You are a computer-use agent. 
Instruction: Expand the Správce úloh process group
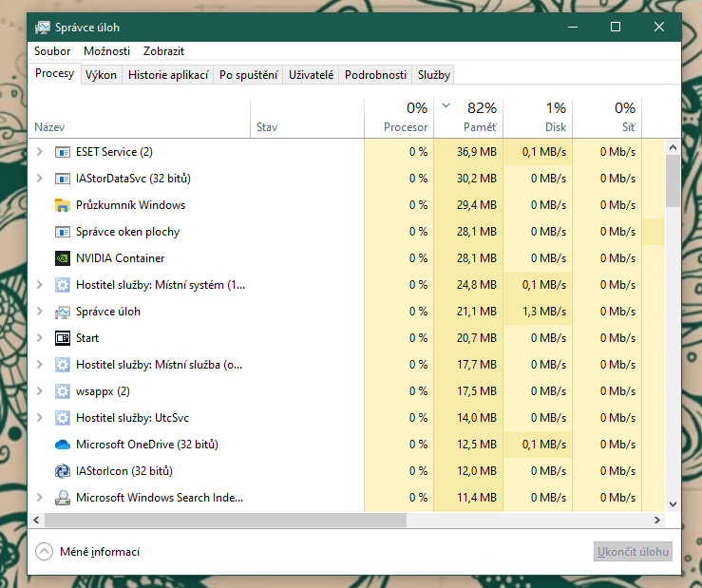click(x=39, y=312)
